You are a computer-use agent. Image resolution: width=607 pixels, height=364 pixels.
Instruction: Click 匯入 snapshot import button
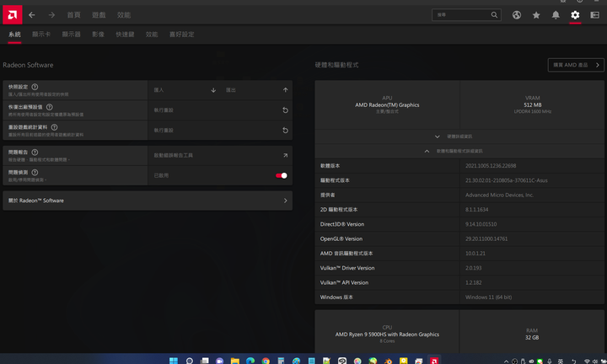184,90
